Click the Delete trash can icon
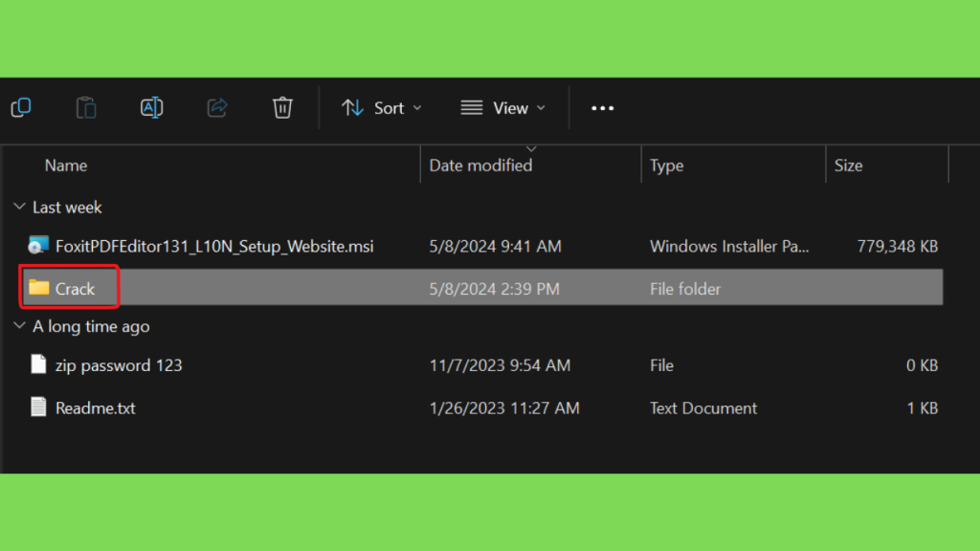The height and width of the screenshot is (551, 980). point(282,107)
